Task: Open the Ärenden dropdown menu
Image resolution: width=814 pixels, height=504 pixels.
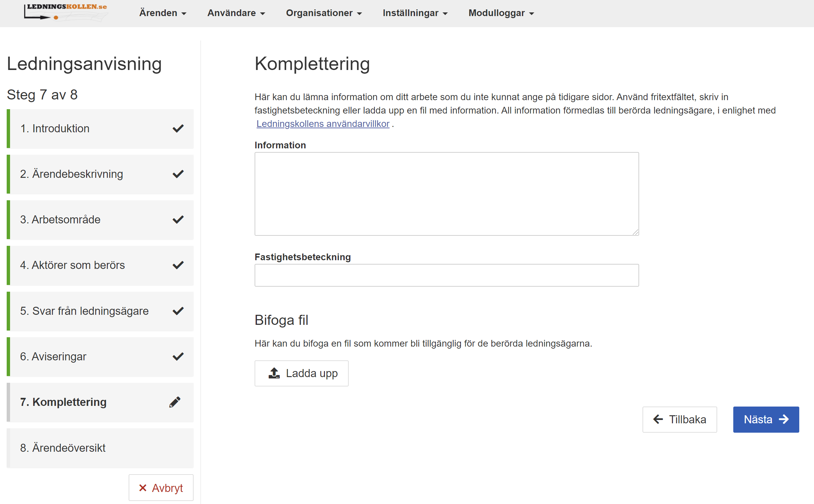Action: (x=162, y=13)
